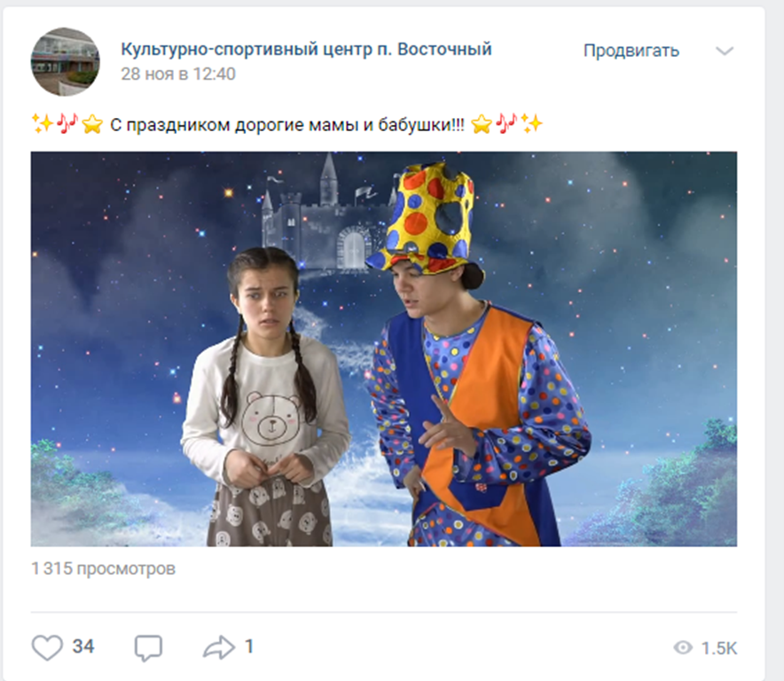Click the girl with braids in video
This screenshot has height=681, width=784.
click(265, 396)
